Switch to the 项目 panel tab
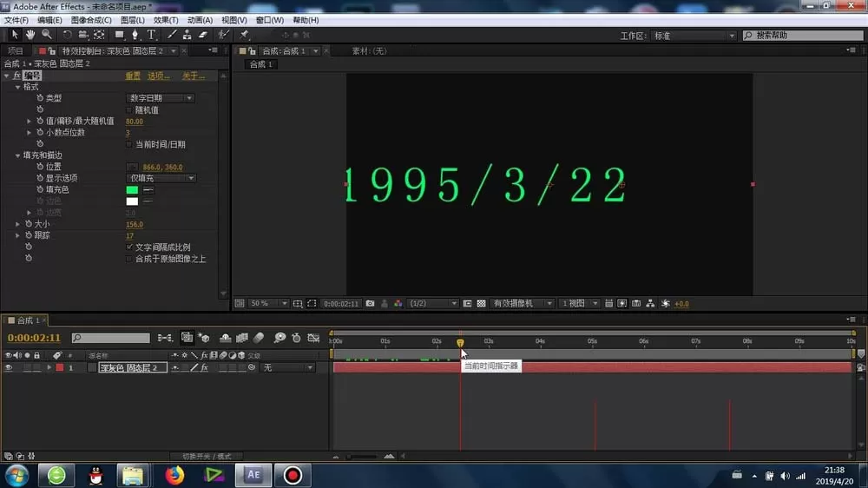The height and width of the screenshot is (488, 868). coord(15,51)
